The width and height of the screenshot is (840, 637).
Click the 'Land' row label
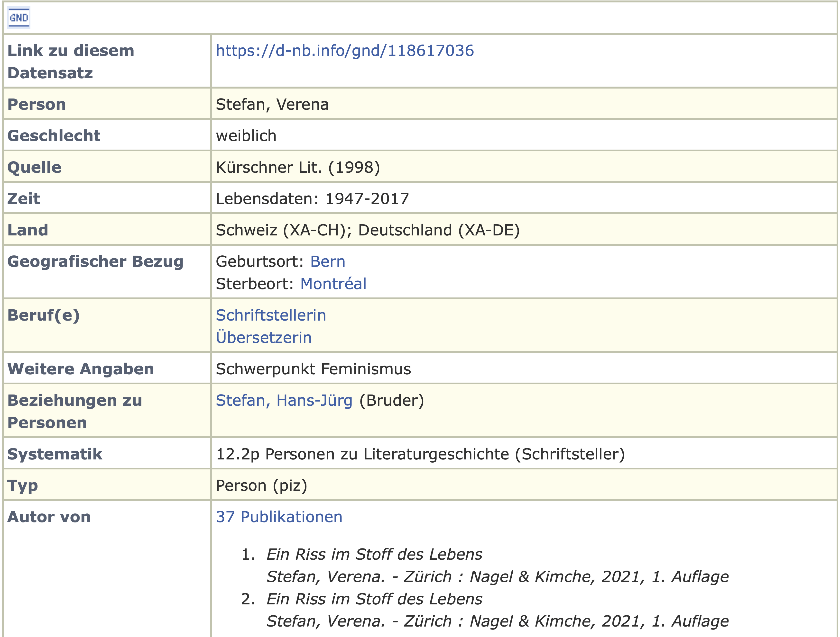coord(28,230)
